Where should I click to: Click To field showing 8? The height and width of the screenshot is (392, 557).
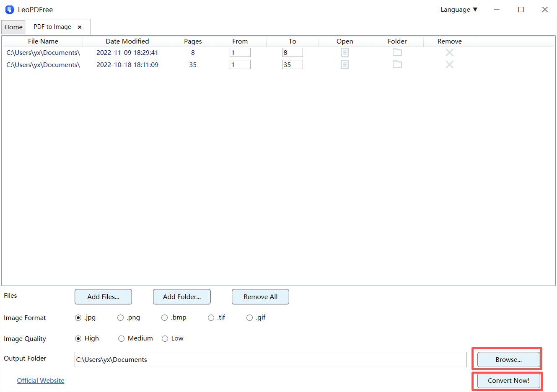[293, 52]
